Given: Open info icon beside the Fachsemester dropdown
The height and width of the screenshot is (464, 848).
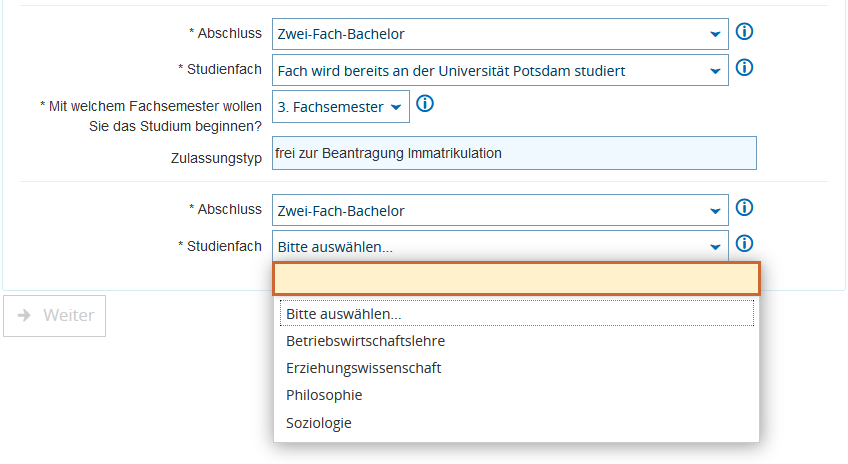Looking at the screenshot, I should 424,104.
